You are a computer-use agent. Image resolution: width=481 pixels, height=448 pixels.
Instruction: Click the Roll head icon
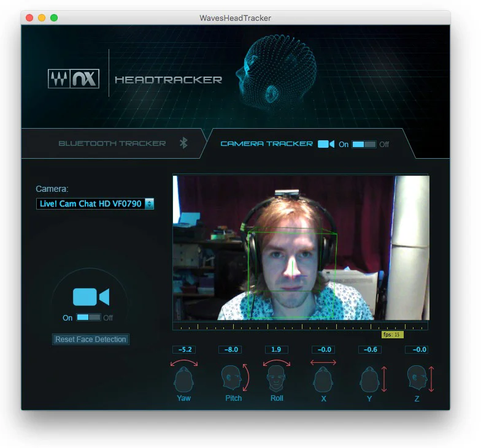click(276, 376)
